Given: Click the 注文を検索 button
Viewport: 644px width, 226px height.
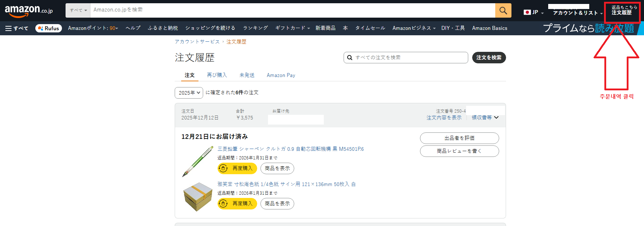Looking at the screenshot, I should pos(488,58).
